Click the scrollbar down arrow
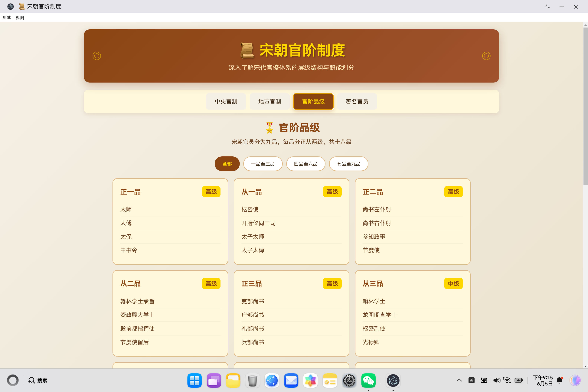This screenshot has height=392, width=588. [586, 366]
